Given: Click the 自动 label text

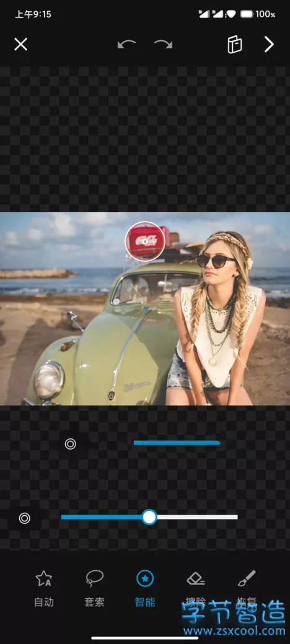Looking at the screenshot, I should tap(43, 602).
